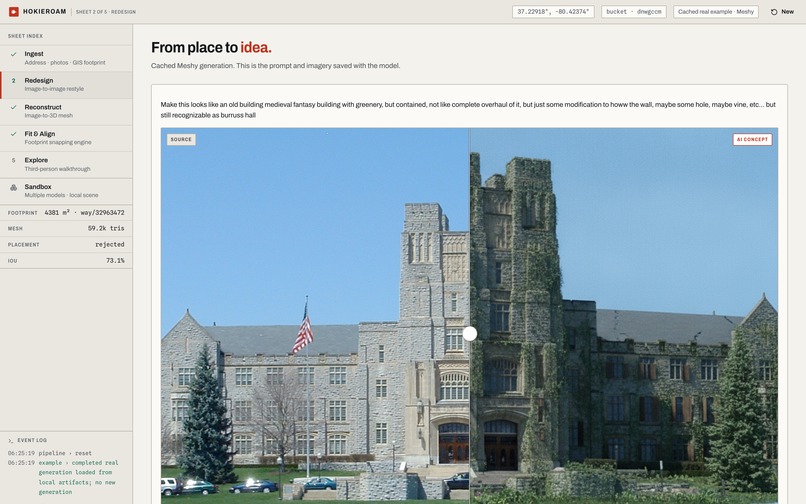The height and width of the screenshot is (504, 806).
Task: Click the footprint value 4381 m² way/32963472
Action: (84, 212)
